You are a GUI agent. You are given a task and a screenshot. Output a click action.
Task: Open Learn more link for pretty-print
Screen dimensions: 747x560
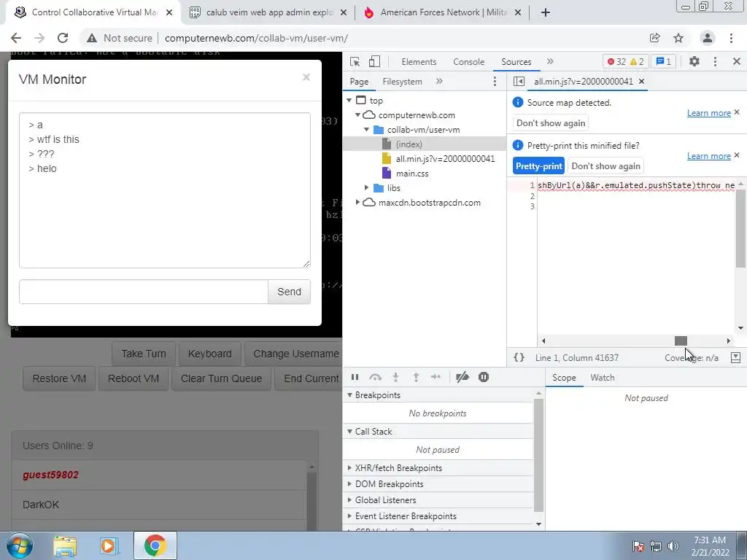[708, 156]
